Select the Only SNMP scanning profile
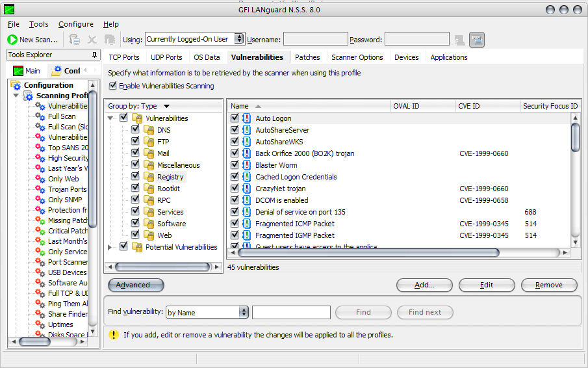 tap(65, 200)
